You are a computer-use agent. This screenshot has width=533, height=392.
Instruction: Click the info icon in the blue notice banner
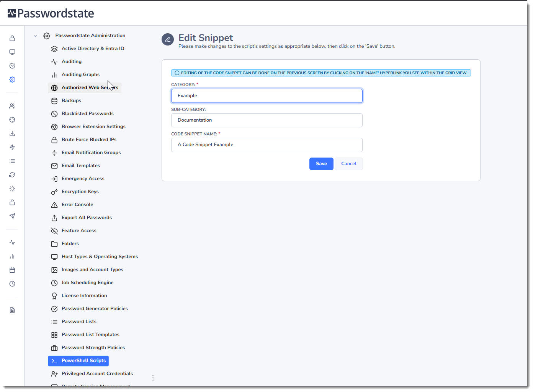(177, 73)
